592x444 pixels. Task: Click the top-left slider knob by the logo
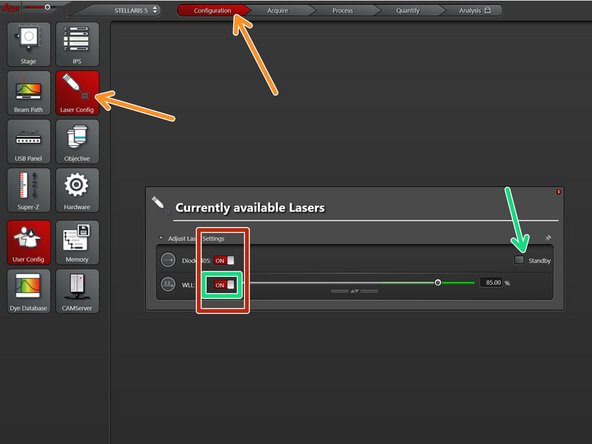click(47, 7)
